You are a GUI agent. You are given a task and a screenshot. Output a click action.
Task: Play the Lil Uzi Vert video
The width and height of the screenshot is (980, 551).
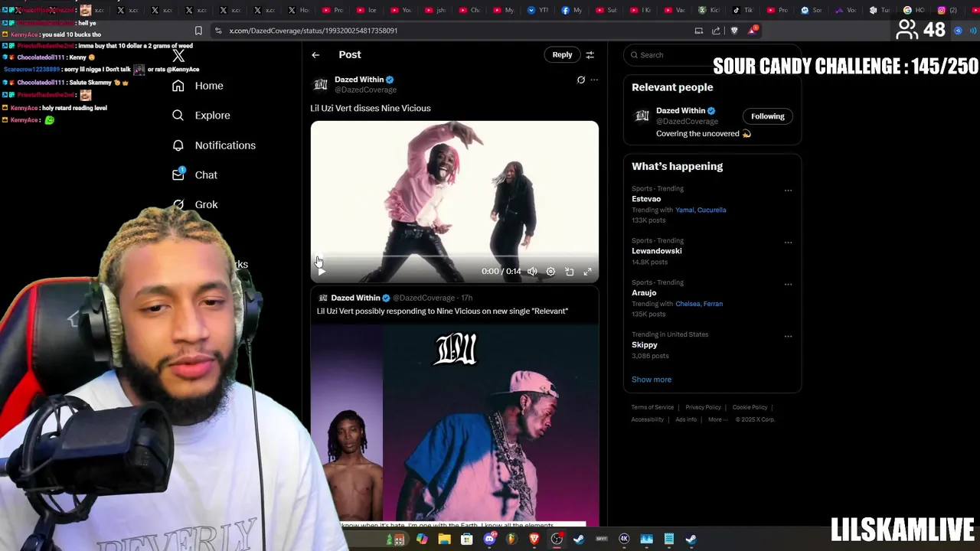click(x=322, y=272)
